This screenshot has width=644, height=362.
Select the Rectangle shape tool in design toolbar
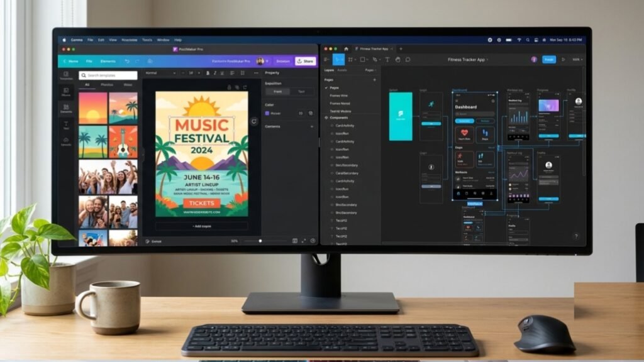(x=362, y=60)
